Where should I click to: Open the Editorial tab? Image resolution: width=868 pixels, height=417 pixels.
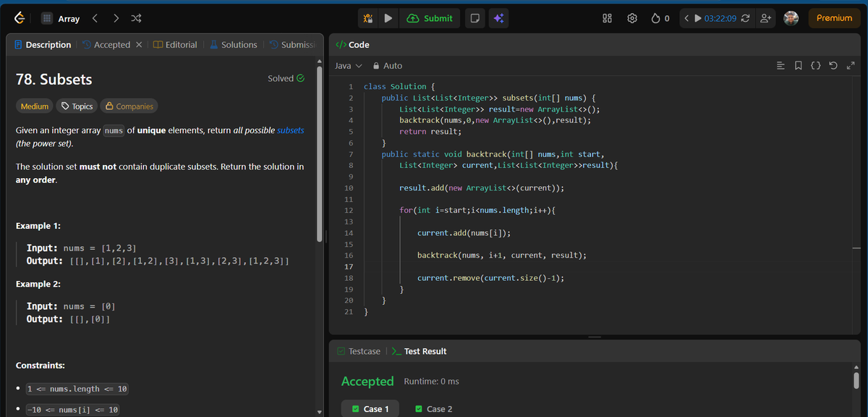point(176,45)
